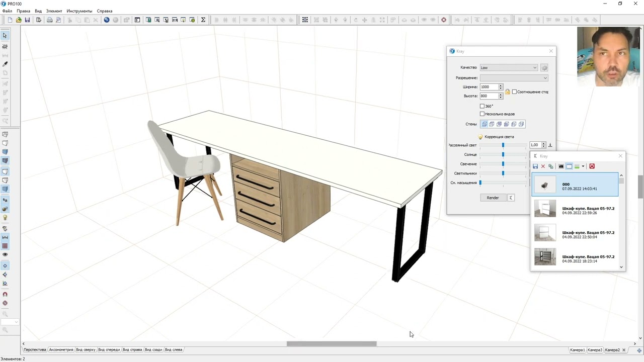Toggle the Соотношение сторон checkbox
Viewport: 644px width, 362px height.
(x=514, y=92)
